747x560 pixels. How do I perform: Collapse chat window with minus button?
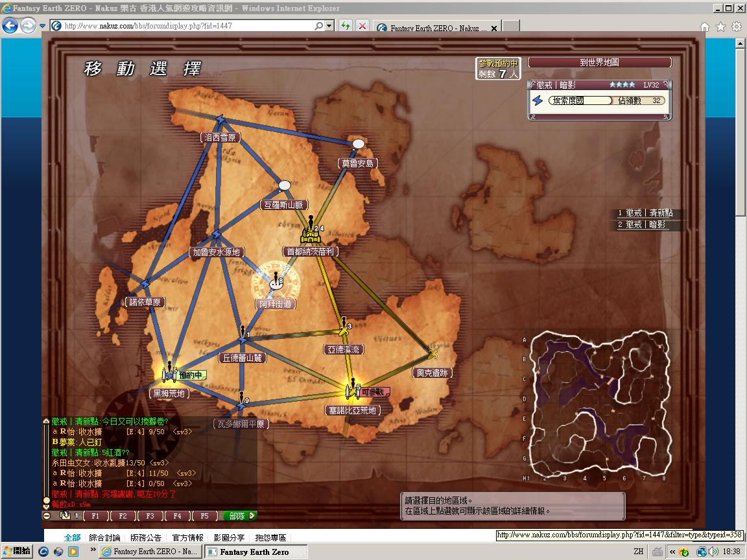pyautogui.click(x=47, y=516)
